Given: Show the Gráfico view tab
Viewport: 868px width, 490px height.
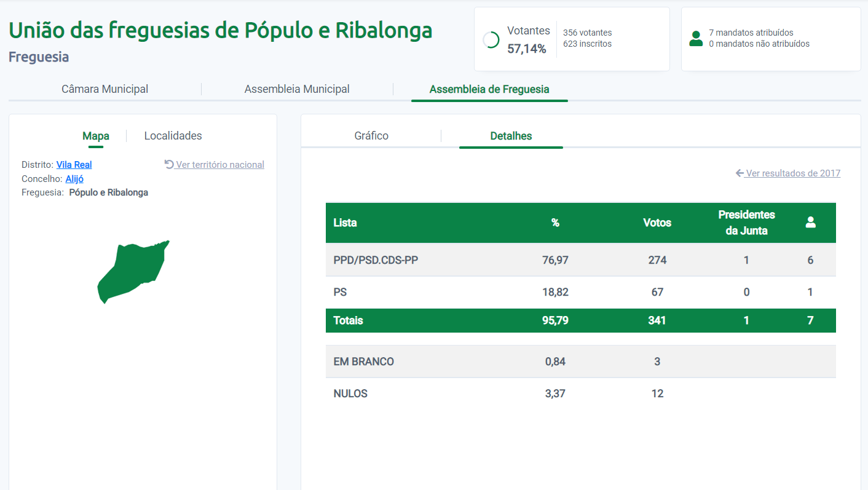Looking at the screenshot, I should [x=371, y=136].
